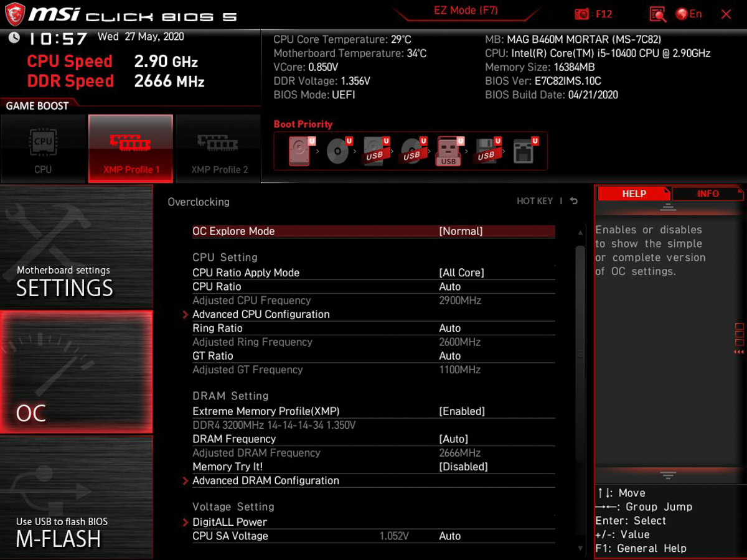Click the BIOS Mode UEFI line
The width and height of the screenshot is (747, 560).
[314, 95]
